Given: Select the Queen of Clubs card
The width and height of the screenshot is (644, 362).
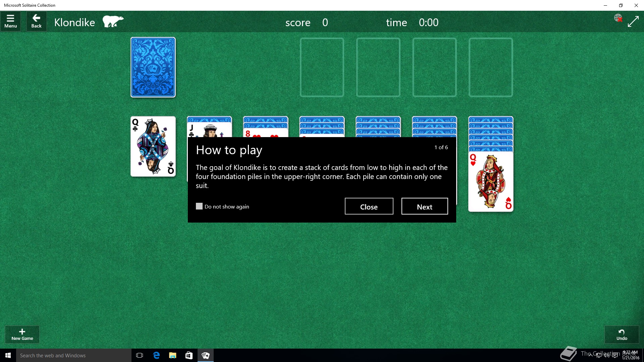Looking at the screenshot, I should tap(153, 146).
